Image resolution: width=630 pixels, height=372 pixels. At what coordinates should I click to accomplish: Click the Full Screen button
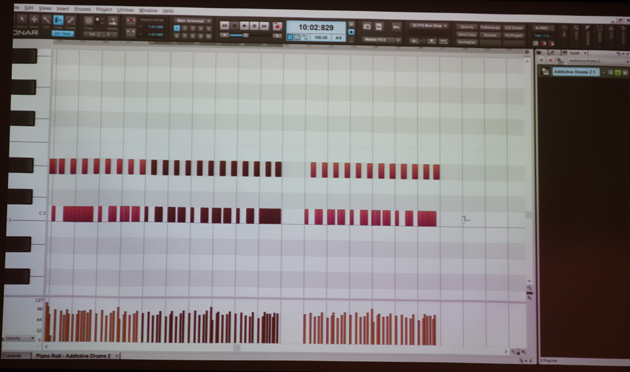click(x=514, y=28)
